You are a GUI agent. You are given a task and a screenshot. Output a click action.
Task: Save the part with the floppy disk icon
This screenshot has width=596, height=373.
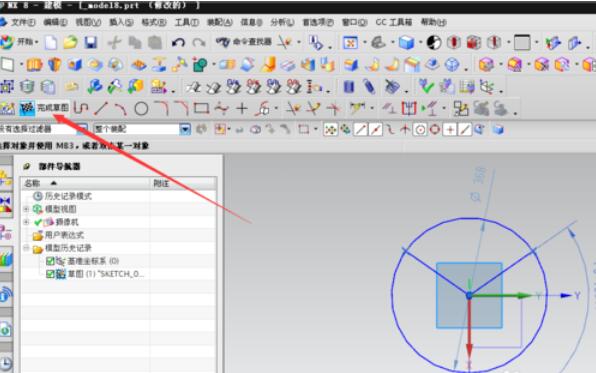(x=90, y=42)
